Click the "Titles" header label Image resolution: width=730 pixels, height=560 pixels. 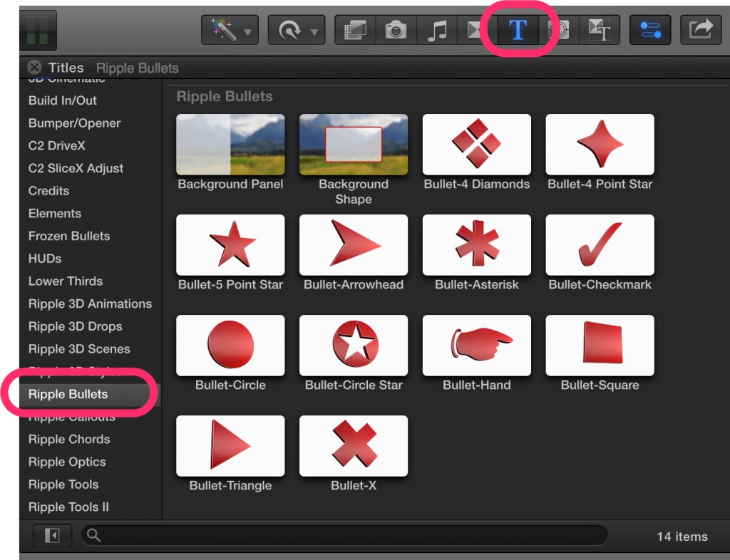(66, 68)
